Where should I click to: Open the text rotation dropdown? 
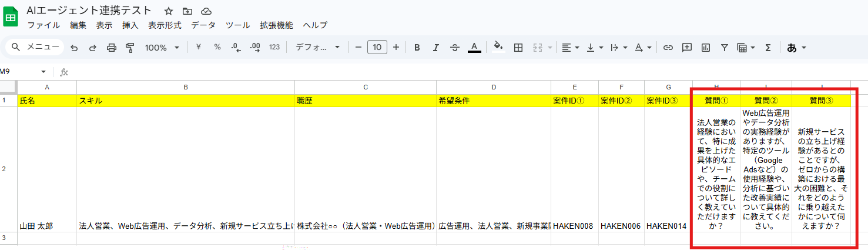point(644,48)
